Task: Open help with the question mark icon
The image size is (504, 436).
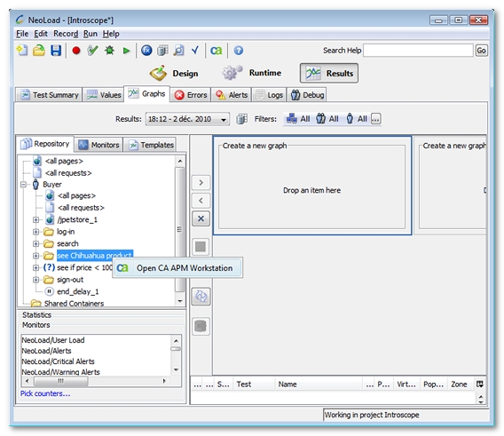Action: (x=239, y=51)
